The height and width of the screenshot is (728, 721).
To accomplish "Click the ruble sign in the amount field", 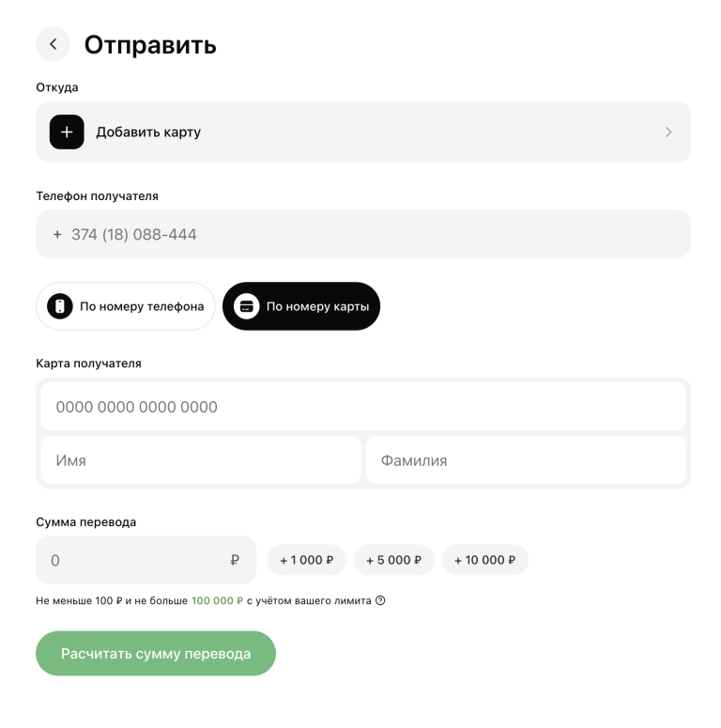I will coord(235,560).
